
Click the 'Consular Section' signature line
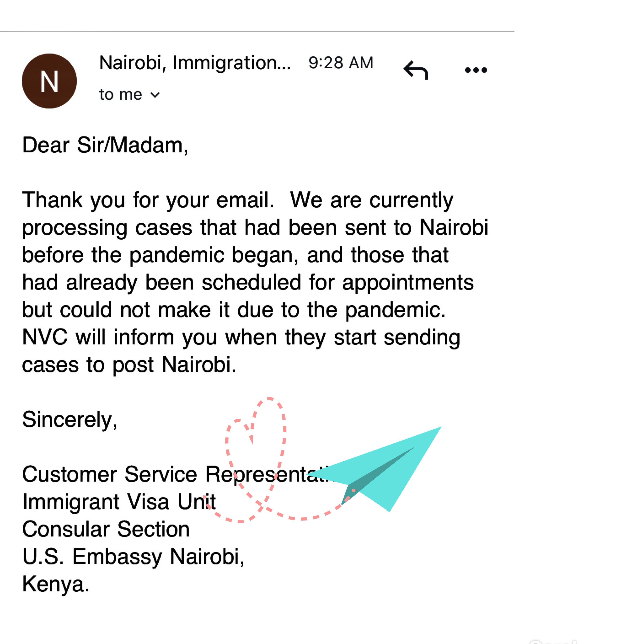click(106, 529)
